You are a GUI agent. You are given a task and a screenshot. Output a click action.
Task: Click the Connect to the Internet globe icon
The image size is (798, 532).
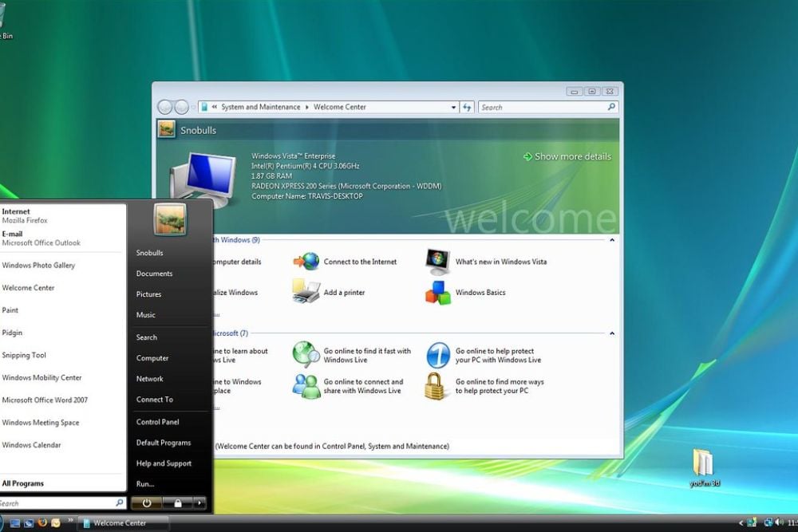pos(306,262)
